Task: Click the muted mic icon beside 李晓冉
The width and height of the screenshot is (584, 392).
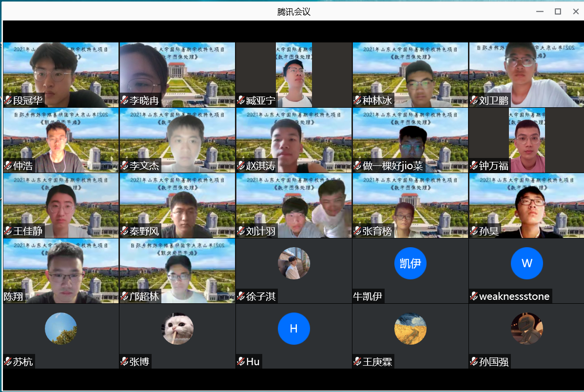Action: coord(124,100)
